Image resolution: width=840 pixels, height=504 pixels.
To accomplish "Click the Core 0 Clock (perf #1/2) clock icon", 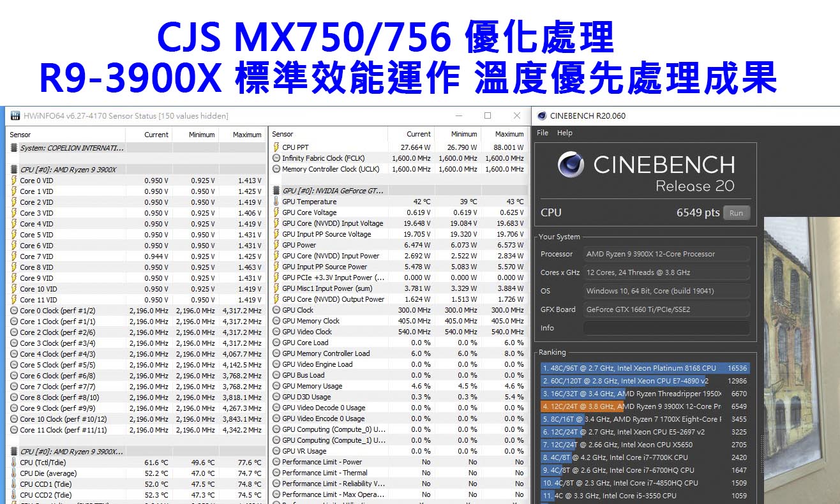I will point(14,311).
